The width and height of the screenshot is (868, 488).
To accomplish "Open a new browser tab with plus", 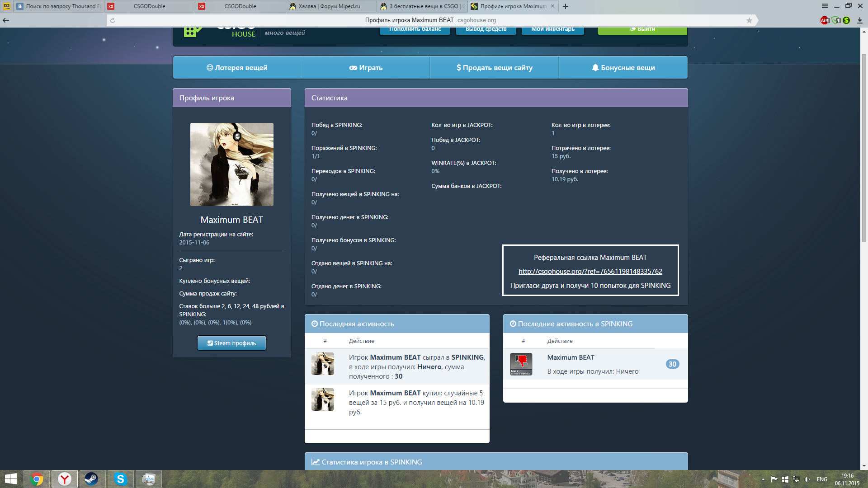I will point(566,6).
